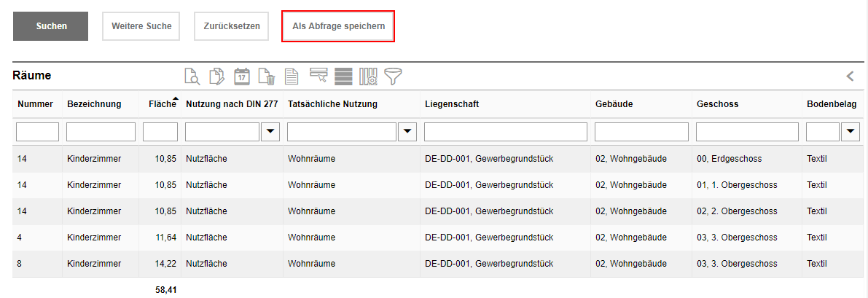Select the row with 02, 2. Obergeschoss
The height and width of the screenshot is (298, 868).
pos(439,211)
